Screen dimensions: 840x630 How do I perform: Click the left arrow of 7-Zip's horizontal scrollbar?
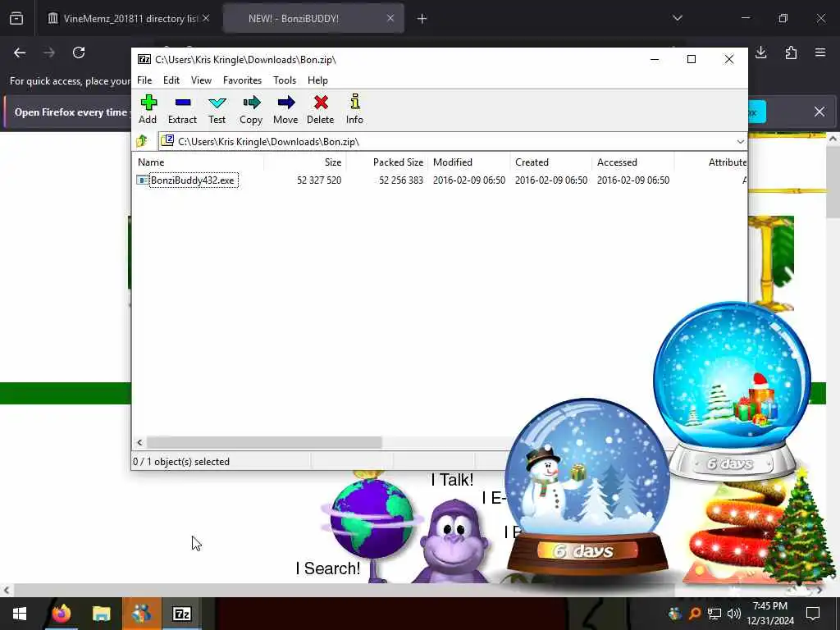(x=139, y=442)
